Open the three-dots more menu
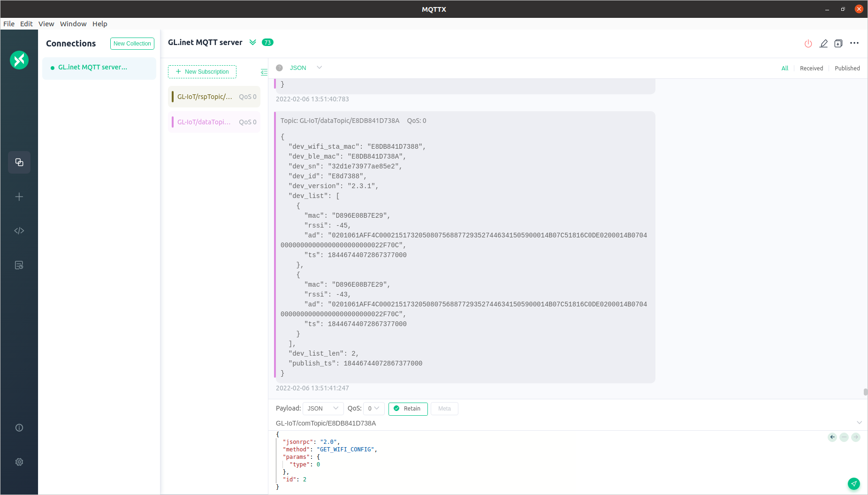This screenshot has width=868, height=495. coord(854,43)
